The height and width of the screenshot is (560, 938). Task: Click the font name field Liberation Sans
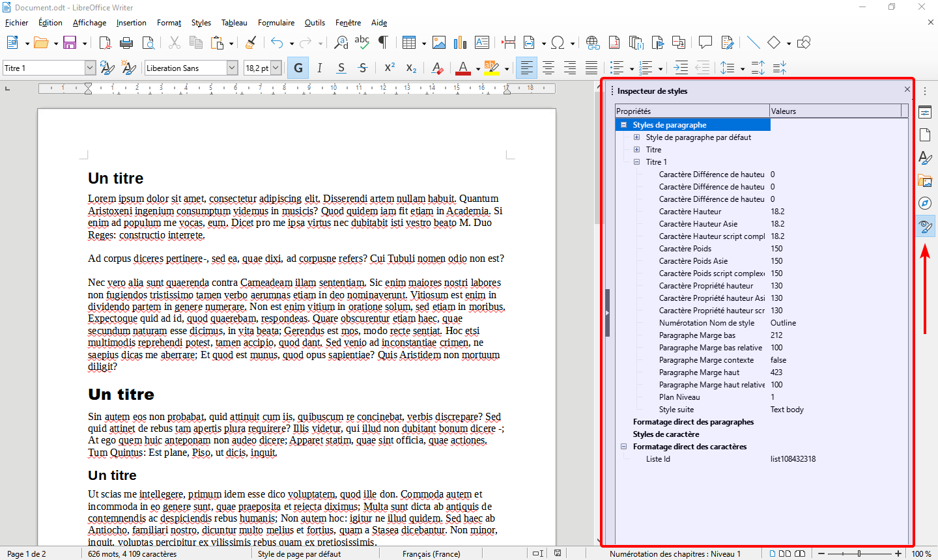click(x=185, y=68)
